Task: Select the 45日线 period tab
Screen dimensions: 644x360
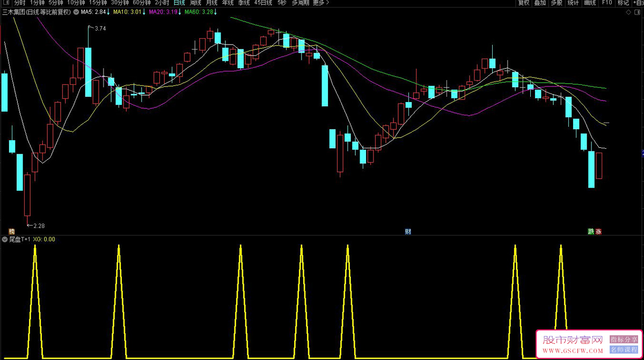Action: (263, 3)
